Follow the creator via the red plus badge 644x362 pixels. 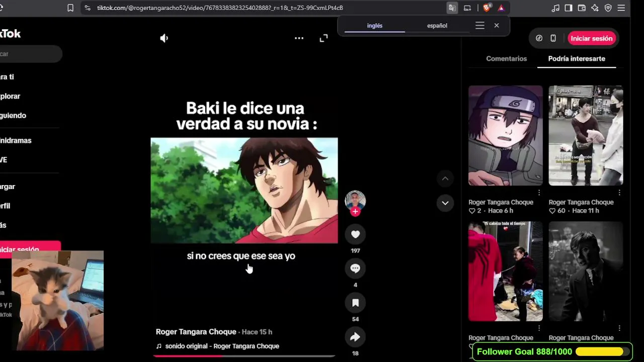click(355, 212)
